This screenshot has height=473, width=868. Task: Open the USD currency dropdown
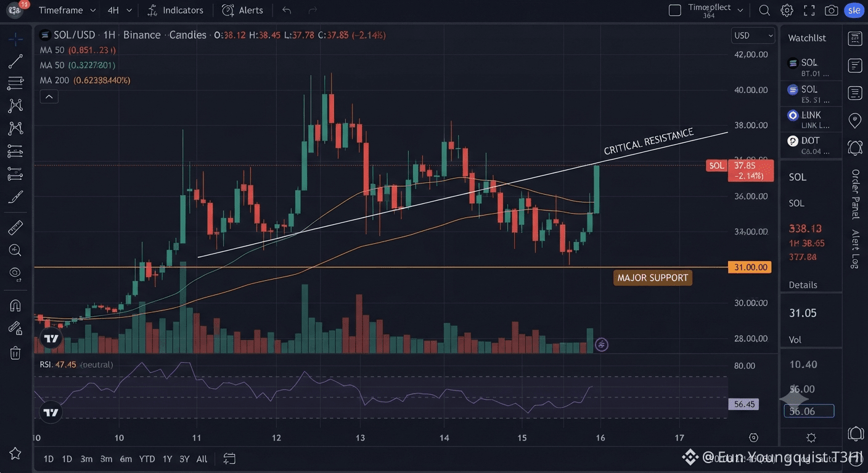point(753,36)
